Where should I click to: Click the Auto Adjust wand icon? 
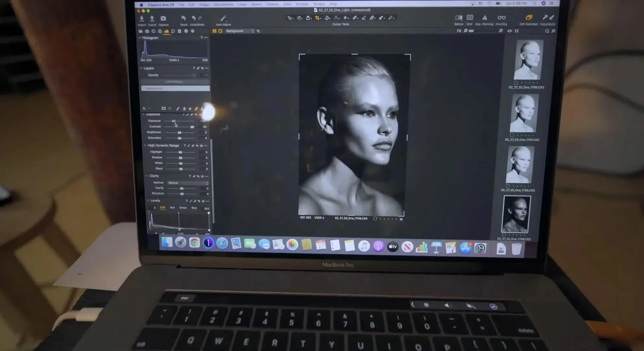[223, 19]
